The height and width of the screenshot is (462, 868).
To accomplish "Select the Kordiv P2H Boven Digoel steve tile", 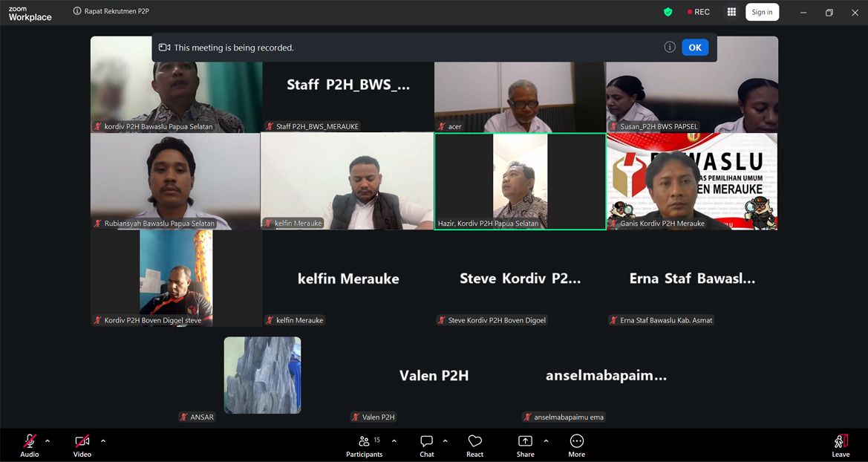I will pyautogui.click(x=177, y=278).
